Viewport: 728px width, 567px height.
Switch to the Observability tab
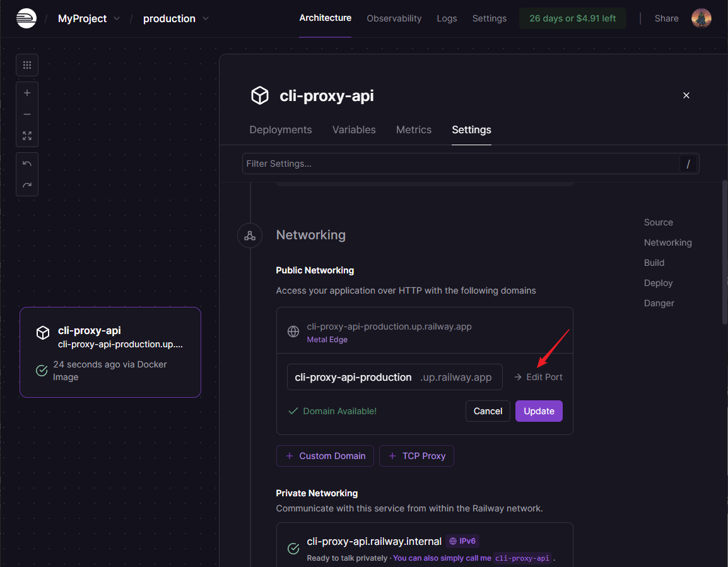(394, 18)
